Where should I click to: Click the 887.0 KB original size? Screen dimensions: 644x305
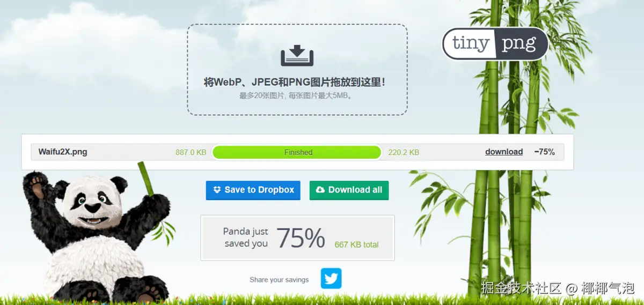pyautogui.click(x=191, y=152)
